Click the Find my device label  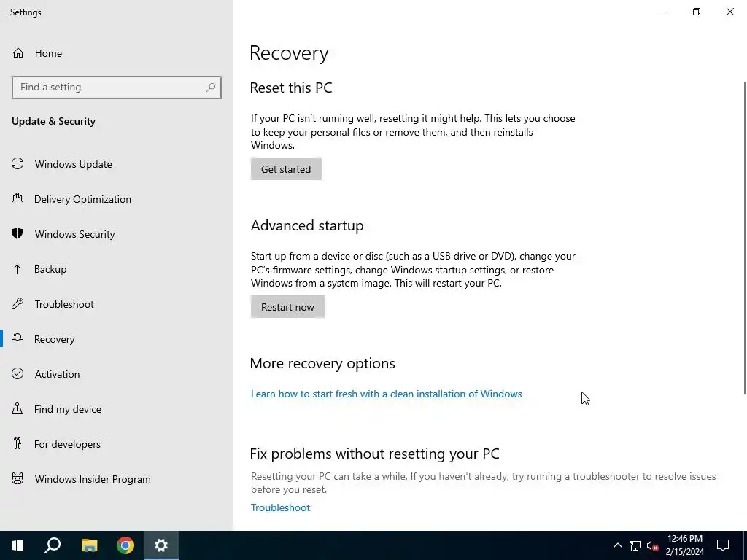pyautogui.click(x=68, y=409)
